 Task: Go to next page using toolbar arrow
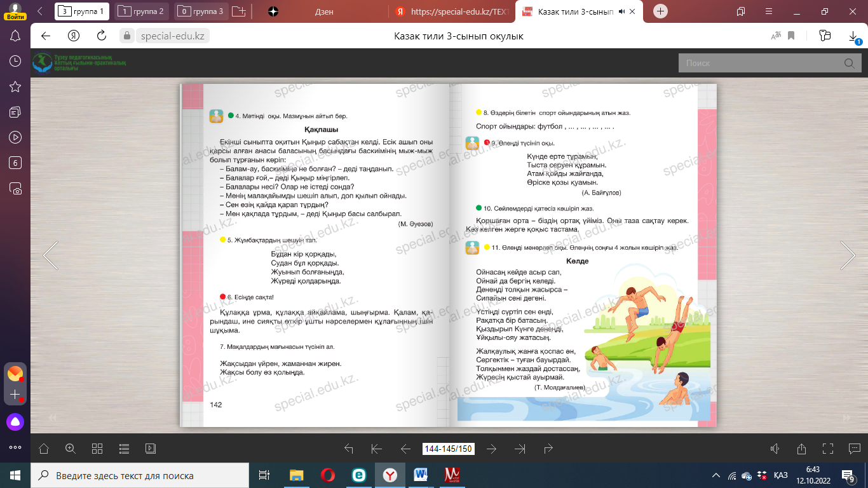[x=491, y=449]
